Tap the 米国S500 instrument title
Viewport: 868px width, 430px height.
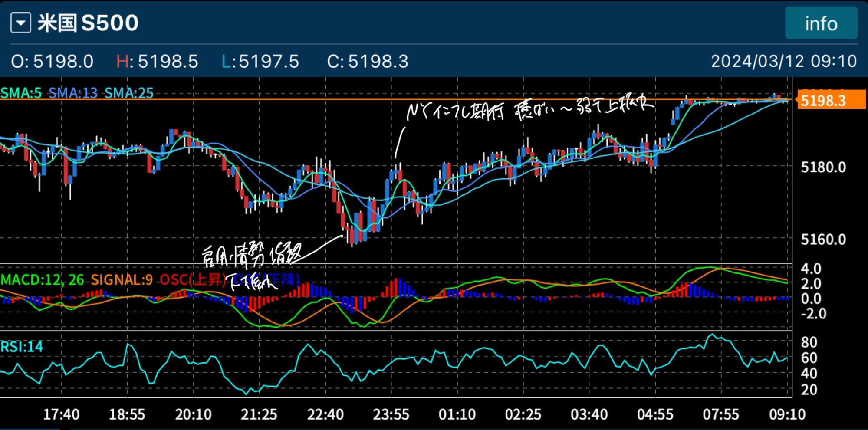click(88, 23)
